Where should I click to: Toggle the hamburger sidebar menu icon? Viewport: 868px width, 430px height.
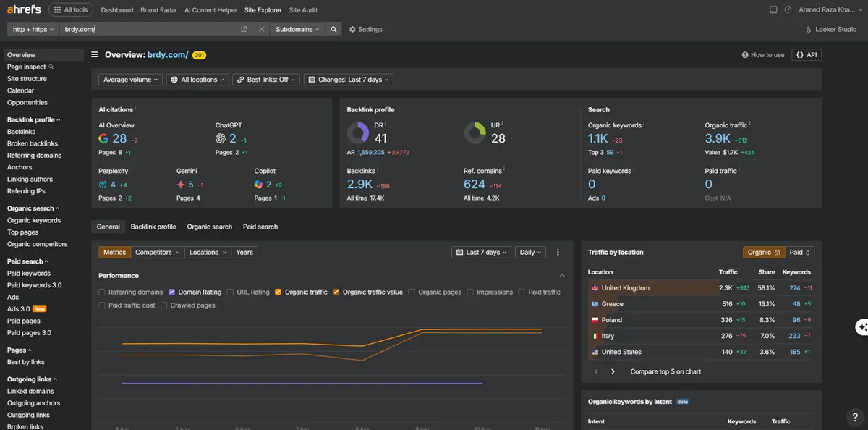tap(95, 54)
